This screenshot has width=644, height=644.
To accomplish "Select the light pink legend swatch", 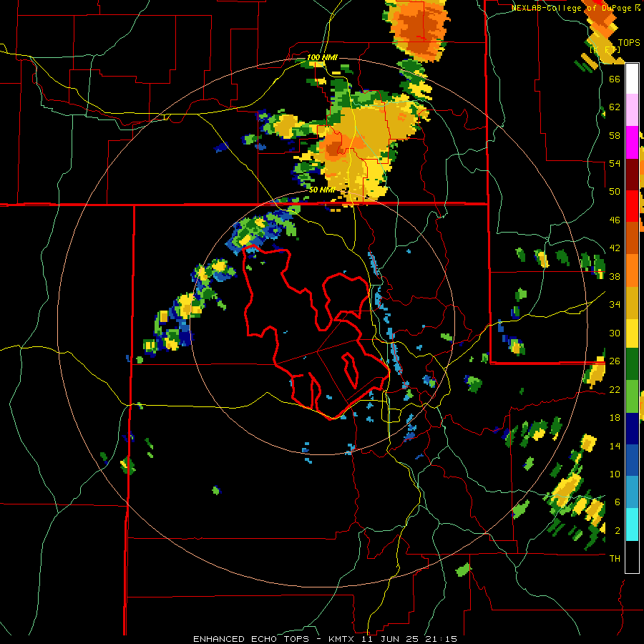I will coord(632,110).
